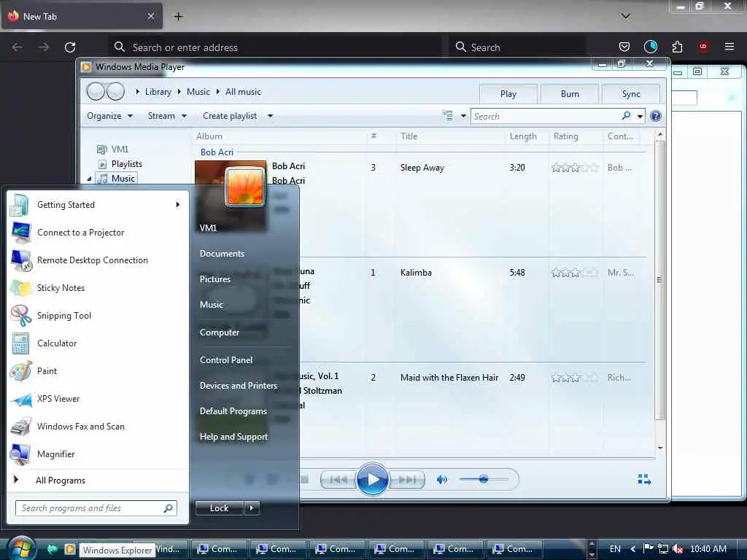Select the Kalimba track
Image resolution: width=747 pixels, height=560 pixels.
(416, 273)
